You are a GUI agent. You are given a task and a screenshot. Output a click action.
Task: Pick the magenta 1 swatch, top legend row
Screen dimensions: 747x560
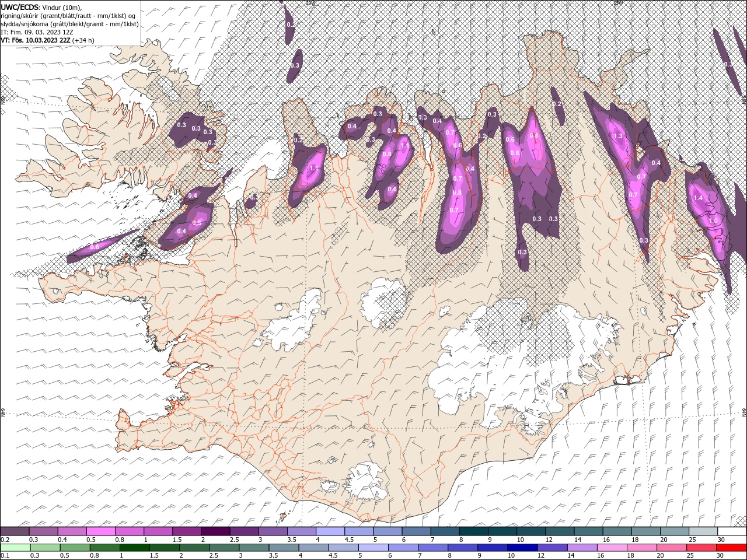click(x=158, y=531)
